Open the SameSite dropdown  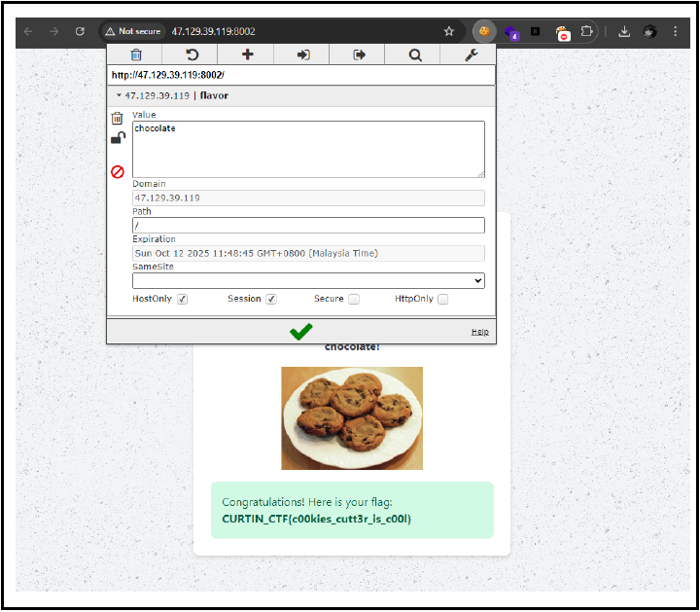pyautogui.click(x=308, y=281)
